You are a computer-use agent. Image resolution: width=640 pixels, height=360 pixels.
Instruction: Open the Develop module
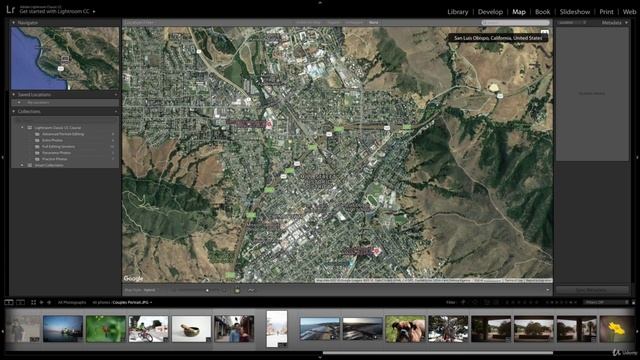490,12
